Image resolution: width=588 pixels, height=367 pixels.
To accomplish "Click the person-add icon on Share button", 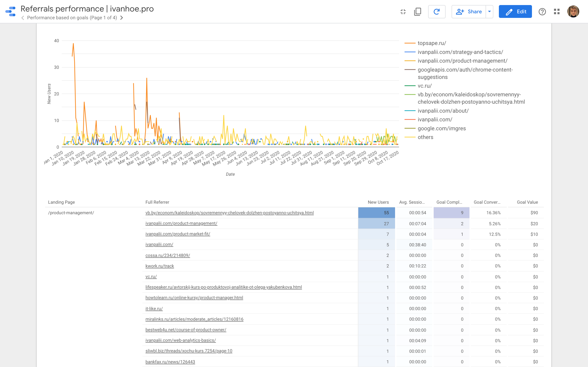I will click(x=461, y=11).
